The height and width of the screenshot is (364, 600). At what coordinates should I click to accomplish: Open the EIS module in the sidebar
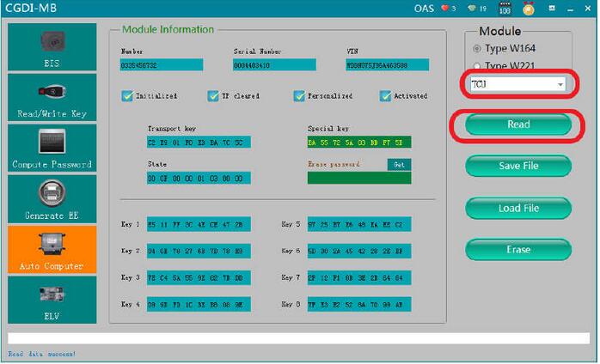52,47
